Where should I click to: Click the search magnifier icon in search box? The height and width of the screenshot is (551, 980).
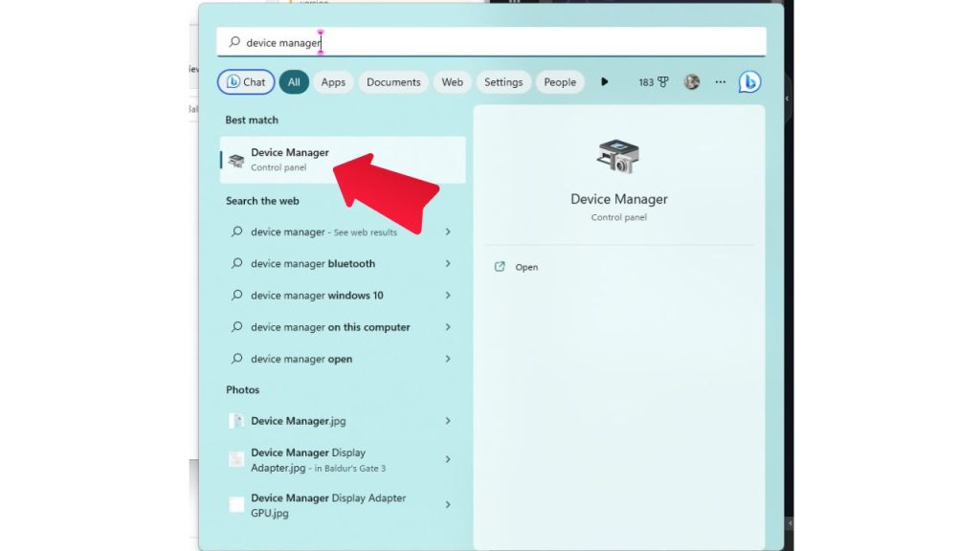pyautogui.click(x=234, y=42)
